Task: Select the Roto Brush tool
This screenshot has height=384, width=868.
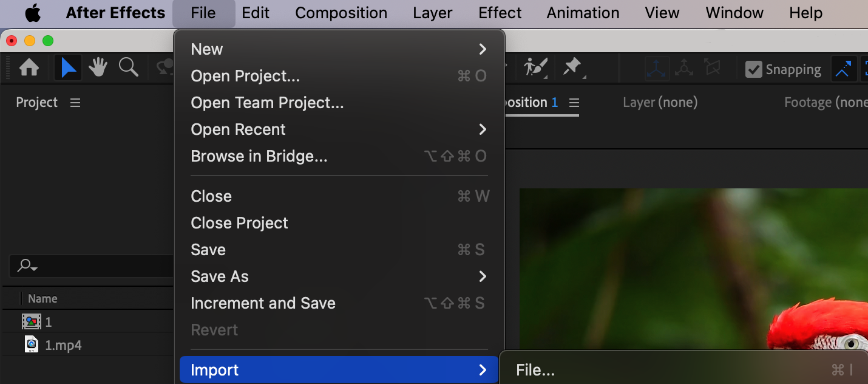Action: [x=536, y=68]
